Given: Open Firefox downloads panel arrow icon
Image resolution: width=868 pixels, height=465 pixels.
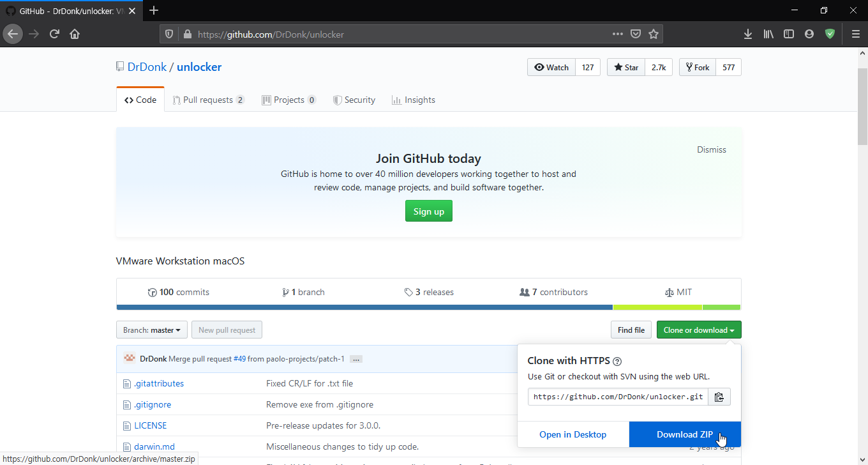Looking at the screenshot, I should click(748, 34).
